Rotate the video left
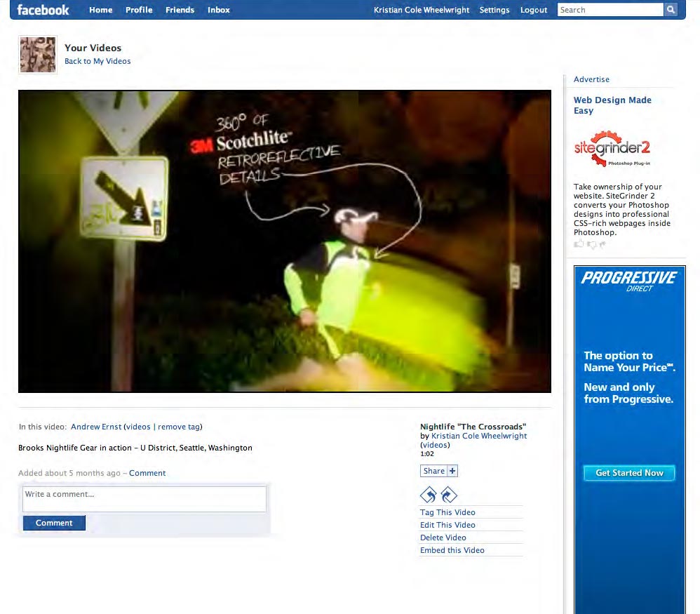Viewport: 700px width, 614px height. coord(428,495)
